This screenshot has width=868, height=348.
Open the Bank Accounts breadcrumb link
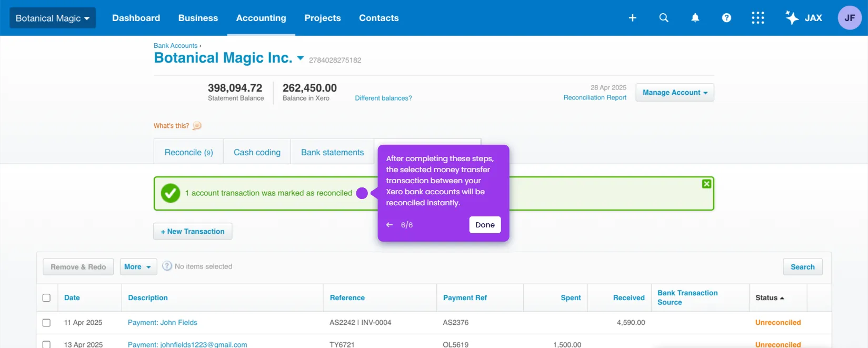(175, 46)
